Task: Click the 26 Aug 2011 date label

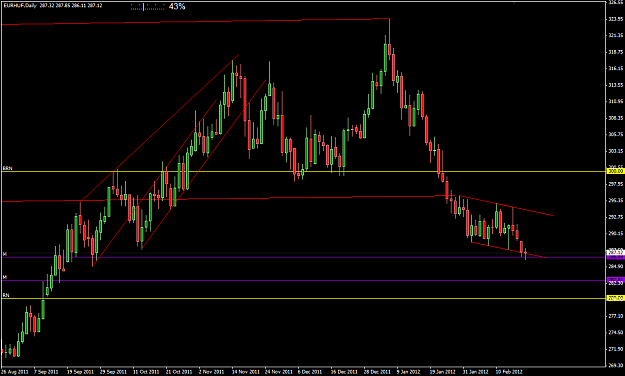Action: pos(15,372)
